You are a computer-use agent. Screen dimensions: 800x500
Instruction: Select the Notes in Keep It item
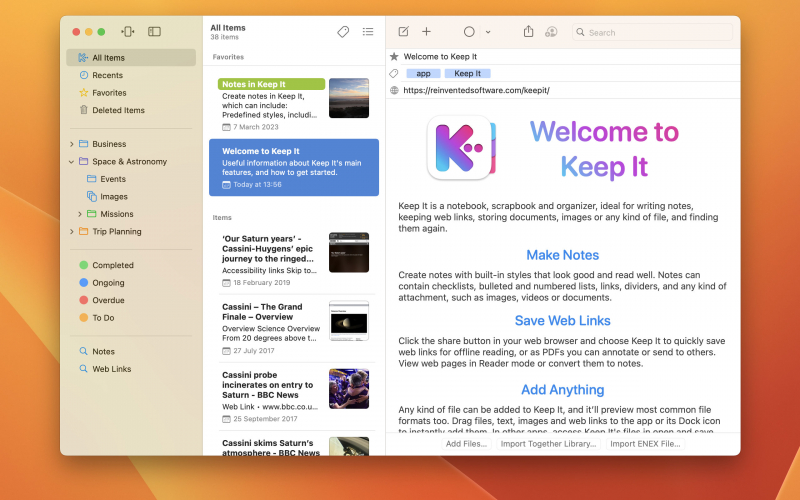(294, 104)
